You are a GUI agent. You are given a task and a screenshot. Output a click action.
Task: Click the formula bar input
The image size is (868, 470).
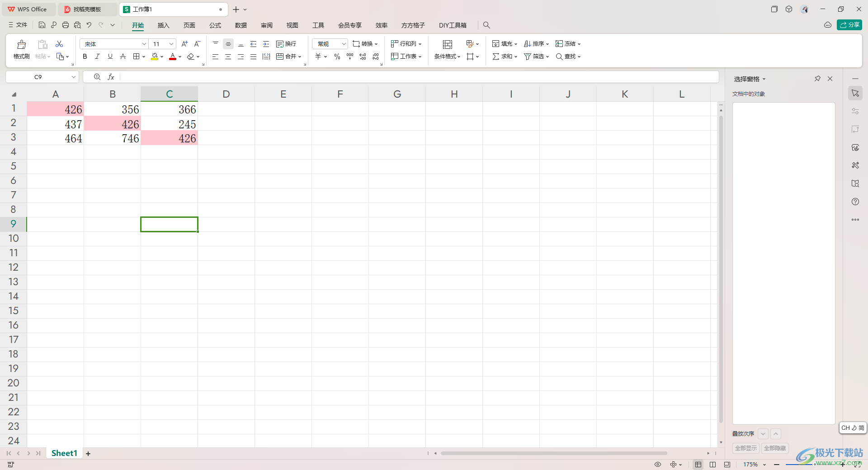click(x=419, y=77)
